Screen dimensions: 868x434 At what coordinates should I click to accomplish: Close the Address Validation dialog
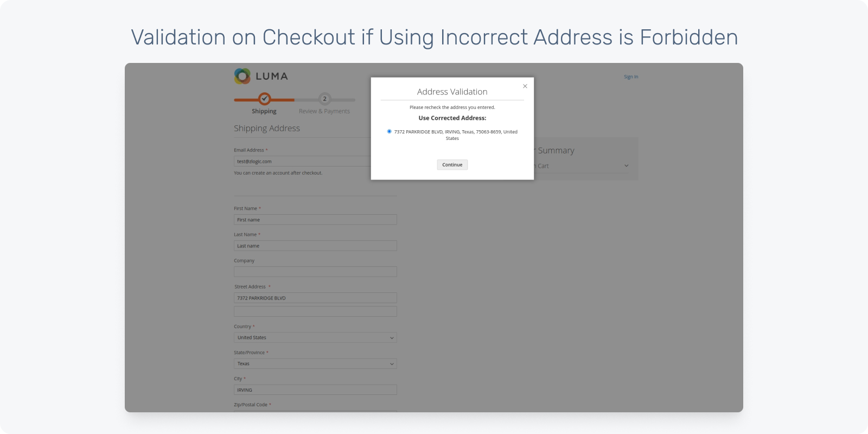525,86
